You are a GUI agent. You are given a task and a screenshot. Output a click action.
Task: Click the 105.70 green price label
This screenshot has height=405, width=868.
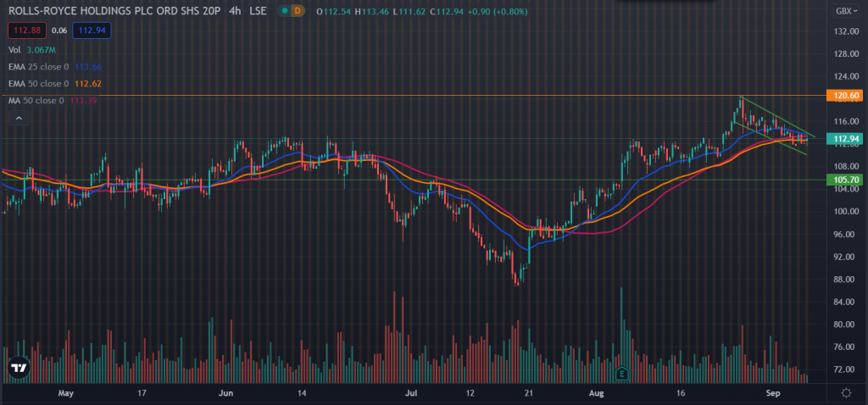[845, 180]
